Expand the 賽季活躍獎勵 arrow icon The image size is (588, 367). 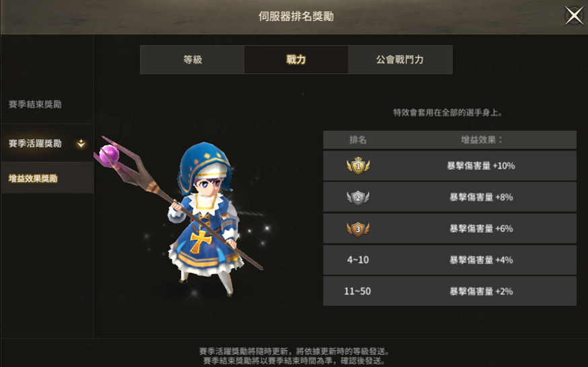[x=81, y=143]
